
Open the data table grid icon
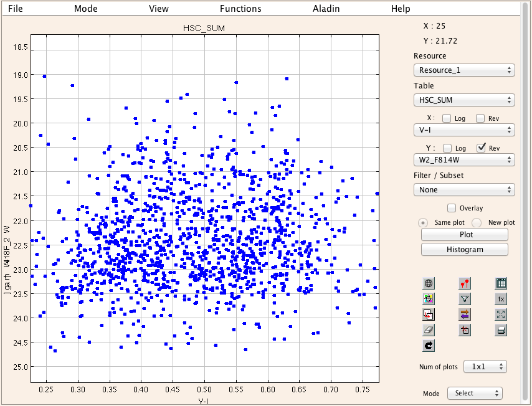(501, 283)
